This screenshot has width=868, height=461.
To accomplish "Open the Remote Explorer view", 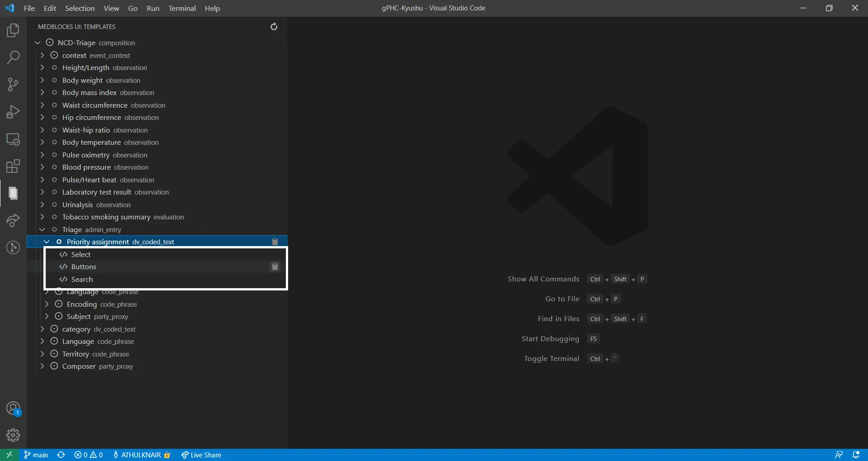I will tap(13, 139).
